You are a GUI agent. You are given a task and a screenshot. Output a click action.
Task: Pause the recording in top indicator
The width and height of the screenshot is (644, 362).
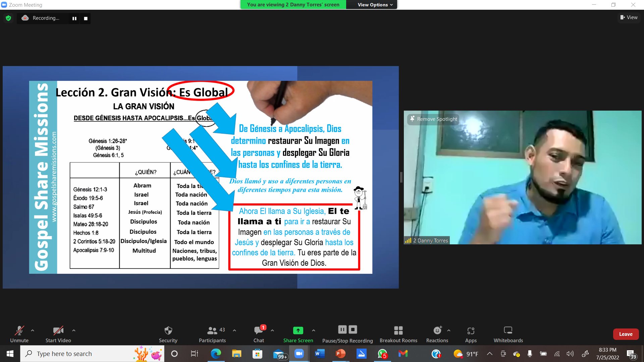tap(74, 18)
